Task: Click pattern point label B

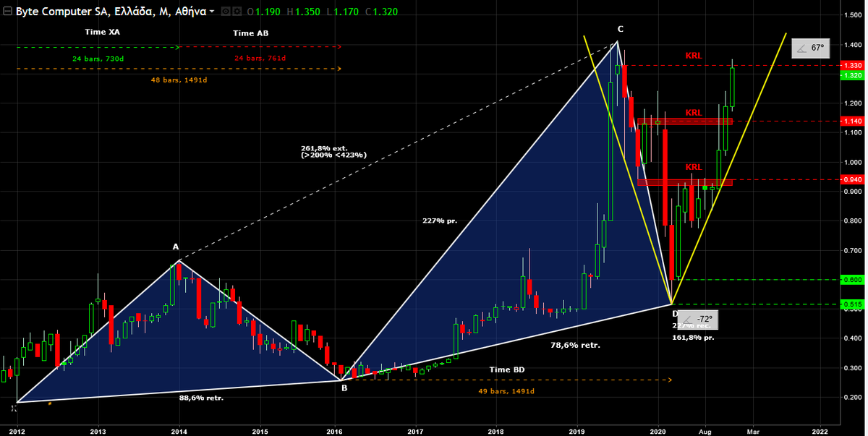Action: (344, 388)
